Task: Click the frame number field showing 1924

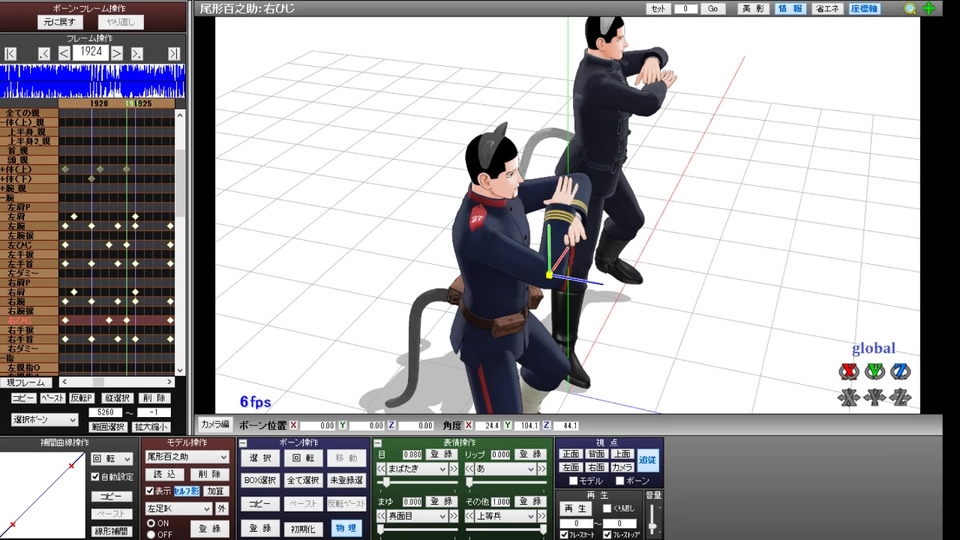Action: (x=91, y=52)
